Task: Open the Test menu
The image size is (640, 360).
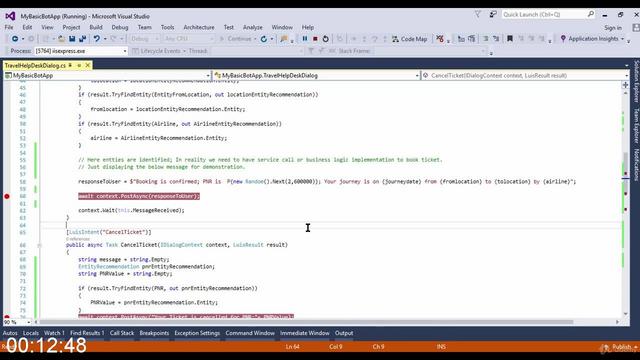Action: coord(229,27)
